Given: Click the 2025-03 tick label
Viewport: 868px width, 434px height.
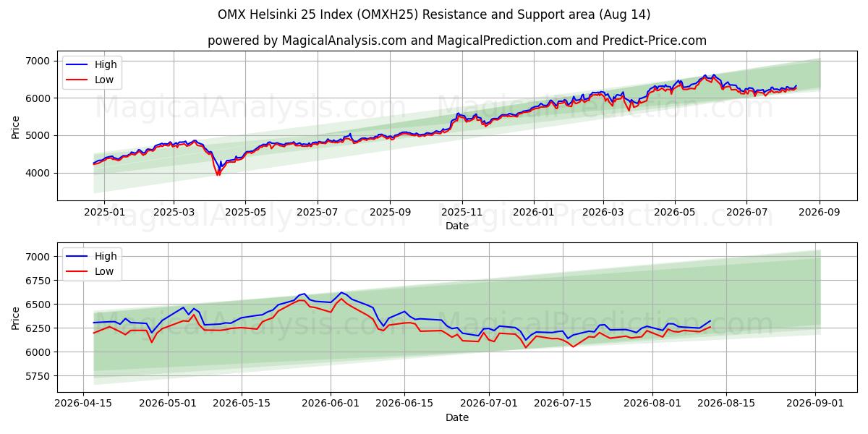Looking at the screenshot, I should pyautogui.click(x=174, y=212).
